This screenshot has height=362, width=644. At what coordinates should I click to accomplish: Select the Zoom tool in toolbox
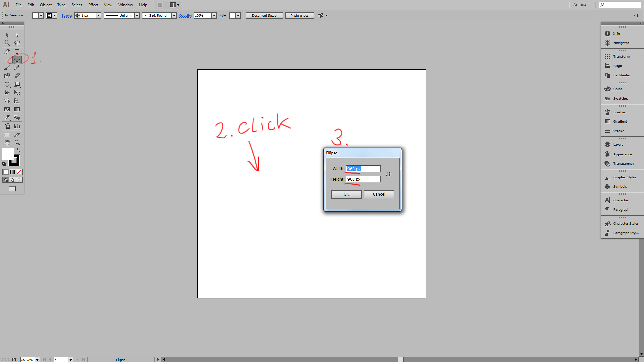(17, 143)
